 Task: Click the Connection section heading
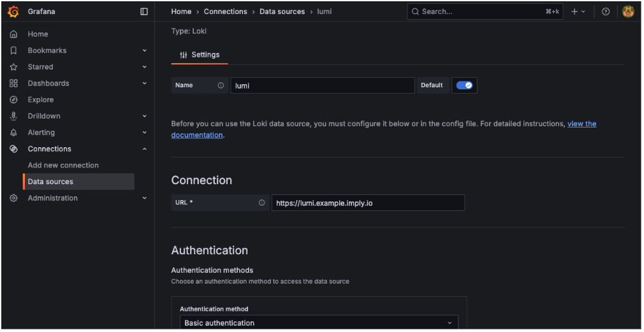201,180
